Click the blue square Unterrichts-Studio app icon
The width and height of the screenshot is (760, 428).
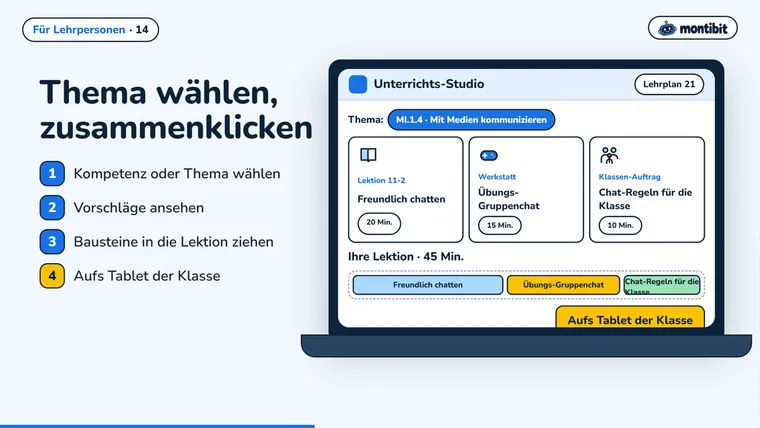358,84
